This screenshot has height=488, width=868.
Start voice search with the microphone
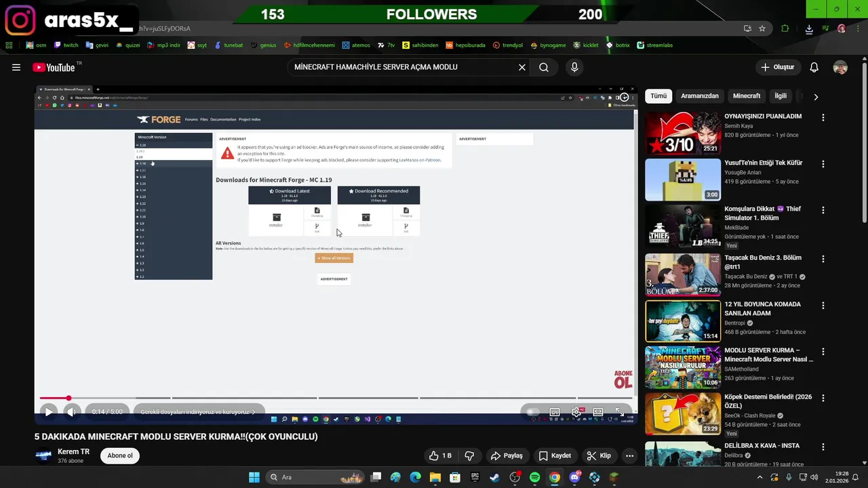click(x=574, y=67)
